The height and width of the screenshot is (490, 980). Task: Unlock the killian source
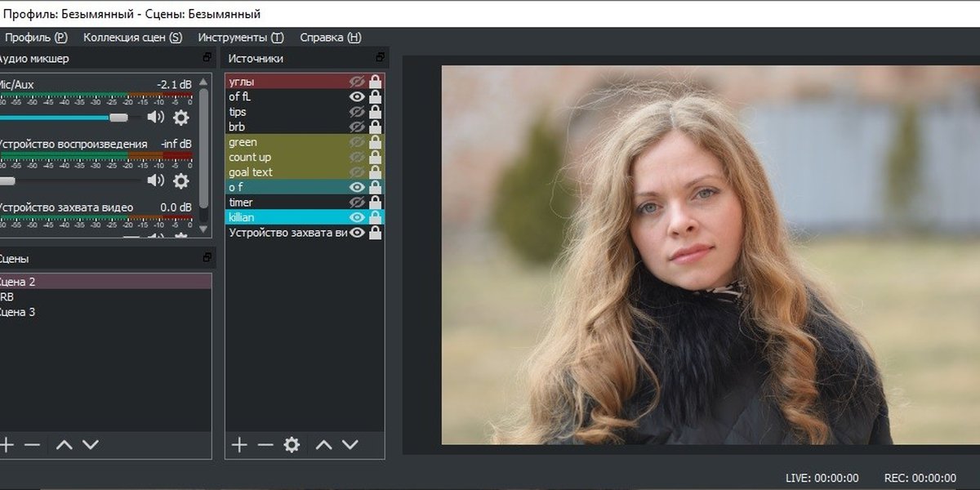(x=375, y=217)
